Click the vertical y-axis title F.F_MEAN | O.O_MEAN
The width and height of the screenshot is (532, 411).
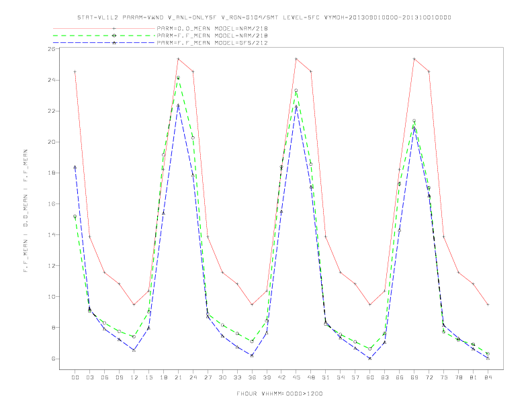26,211
